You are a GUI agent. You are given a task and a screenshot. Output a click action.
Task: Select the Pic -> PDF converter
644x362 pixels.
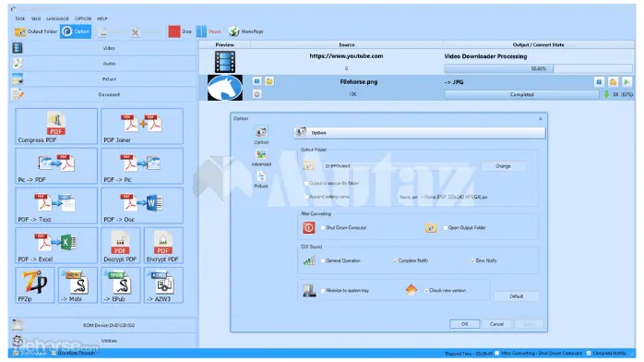(56, 166)
